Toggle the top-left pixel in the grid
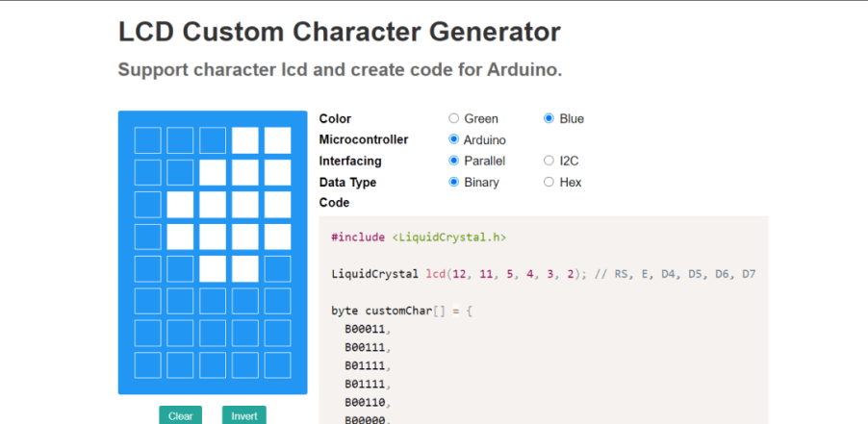 tap(147, 140)
